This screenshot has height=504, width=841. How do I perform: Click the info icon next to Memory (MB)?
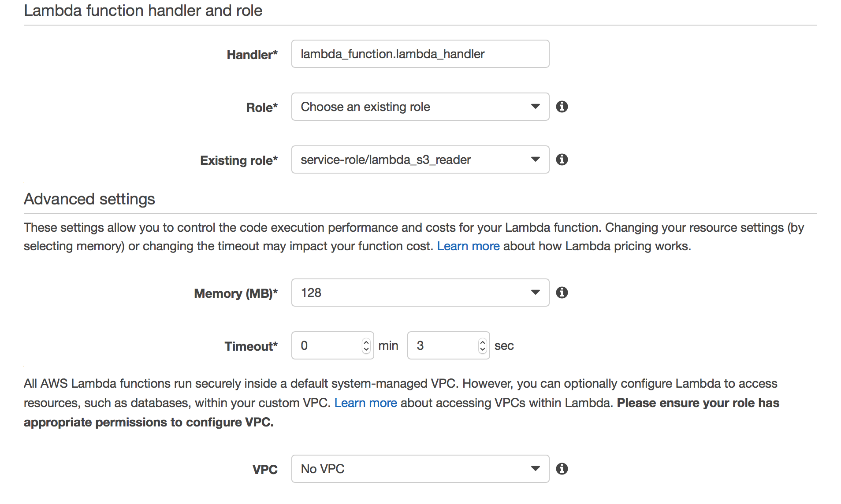coord(562,293)
